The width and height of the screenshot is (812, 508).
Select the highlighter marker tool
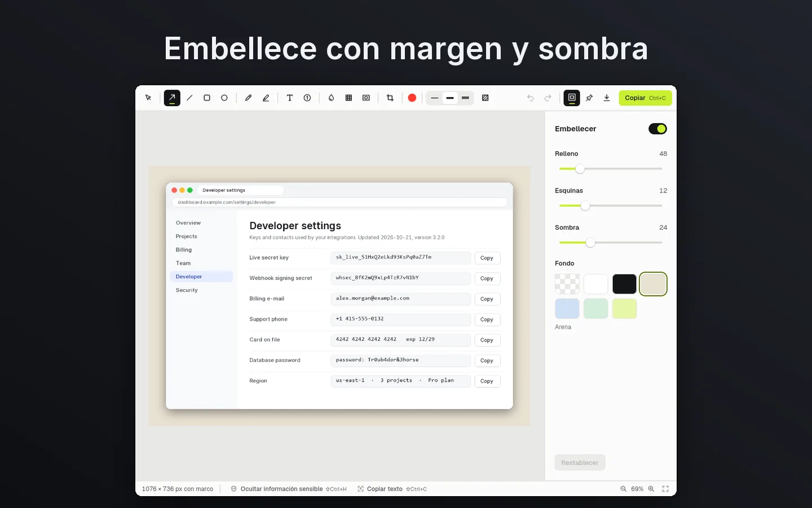266,98
